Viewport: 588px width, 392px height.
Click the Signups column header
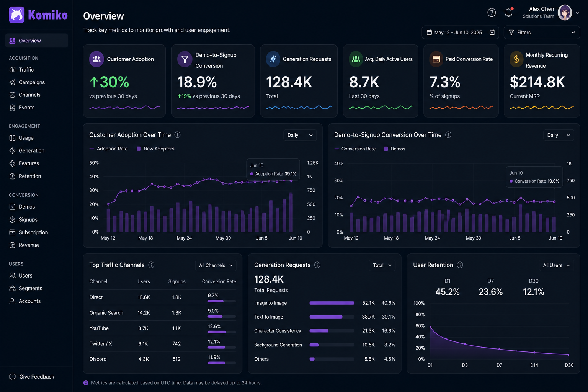[177, 281]
